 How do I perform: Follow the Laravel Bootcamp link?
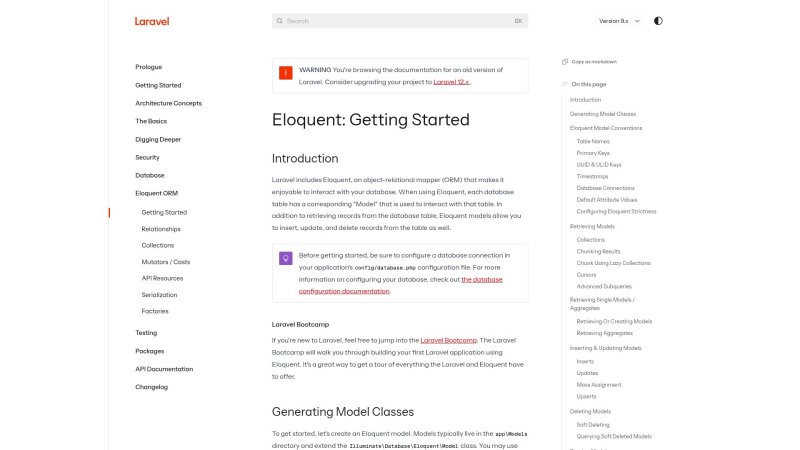[x=448, y=340]
